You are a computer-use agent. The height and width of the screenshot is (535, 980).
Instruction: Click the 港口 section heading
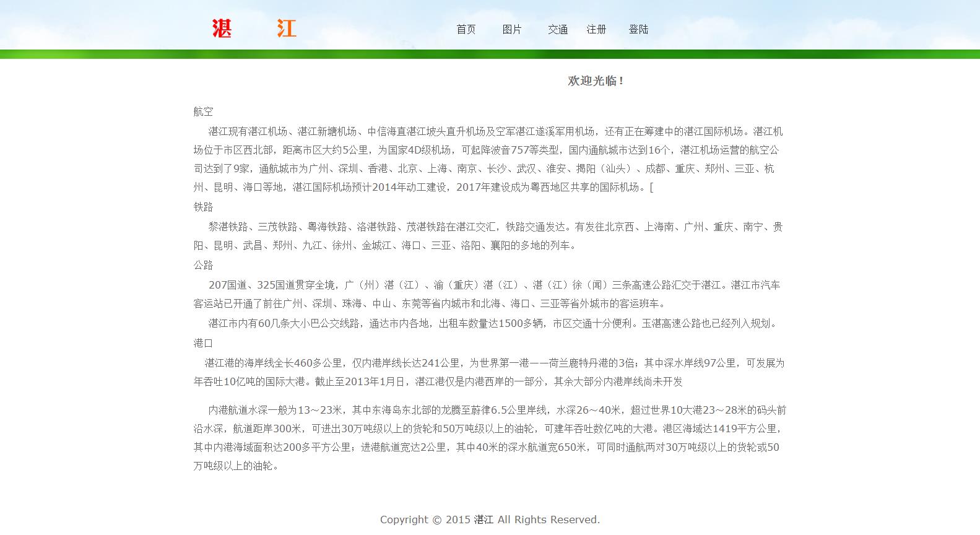(203, 343)
